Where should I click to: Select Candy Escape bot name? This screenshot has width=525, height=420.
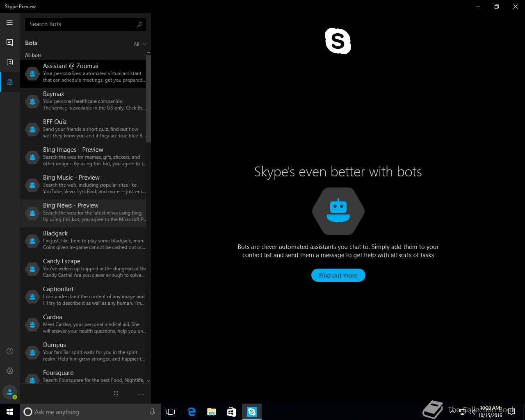62,261
